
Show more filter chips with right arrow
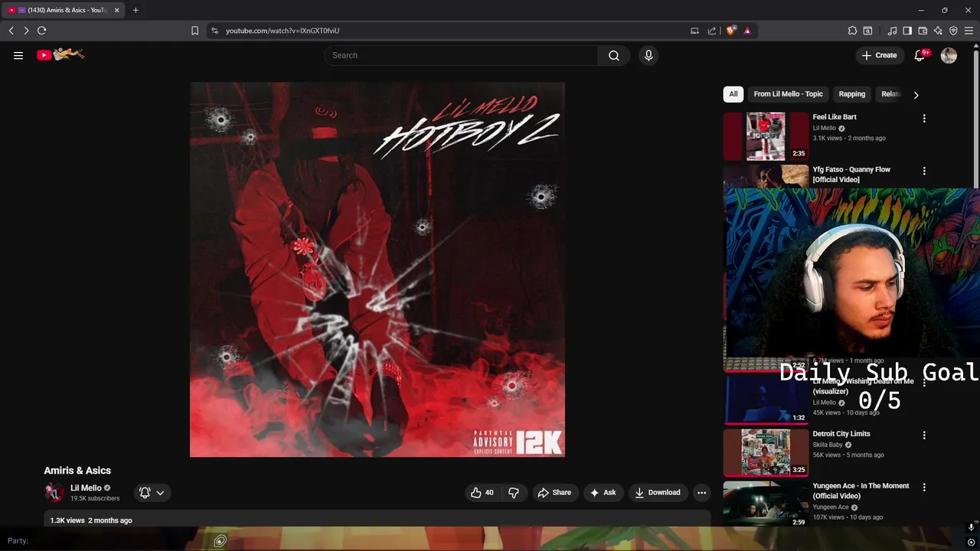coord(916,95)
